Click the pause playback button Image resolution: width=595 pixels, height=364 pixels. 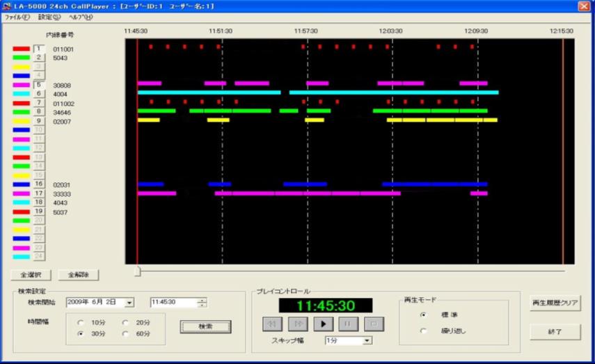[349, 324]
